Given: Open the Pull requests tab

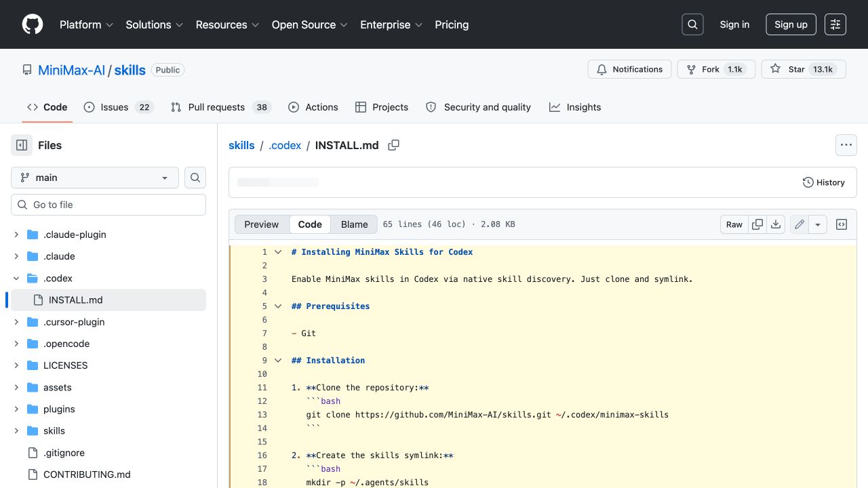Looking at the screenshot, I should click(x=221, y=107).
